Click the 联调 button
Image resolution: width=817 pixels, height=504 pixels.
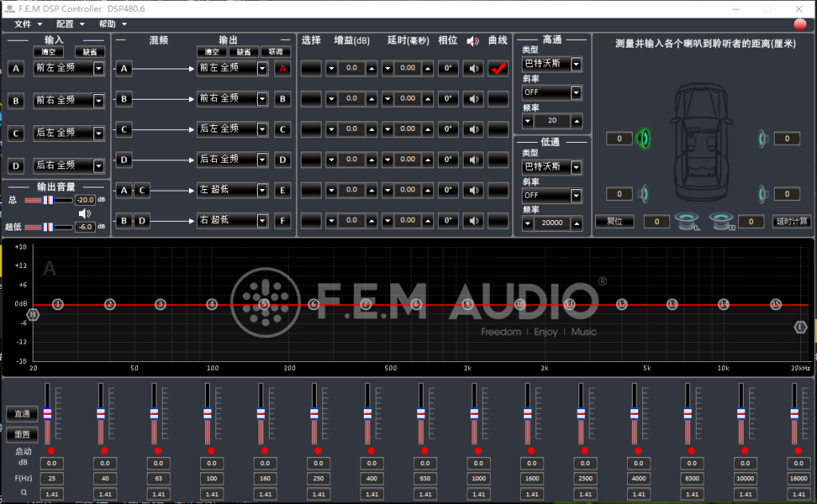click(x=275, y=52)
